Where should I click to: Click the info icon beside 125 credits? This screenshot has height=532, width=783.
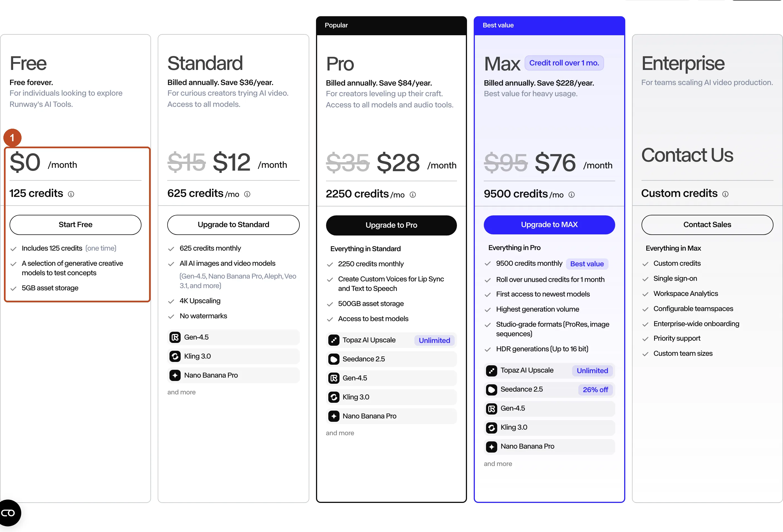click(x=71, y=194)
